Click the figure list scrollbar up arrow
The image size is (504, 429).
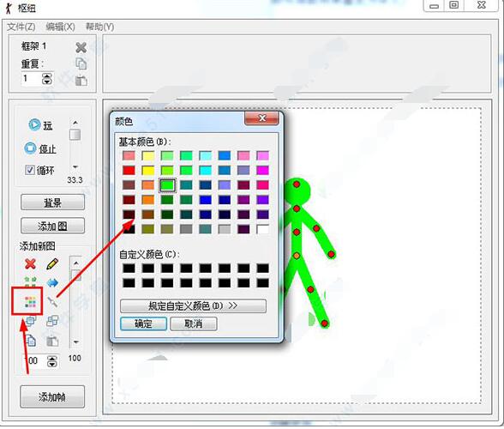point(75,263)
